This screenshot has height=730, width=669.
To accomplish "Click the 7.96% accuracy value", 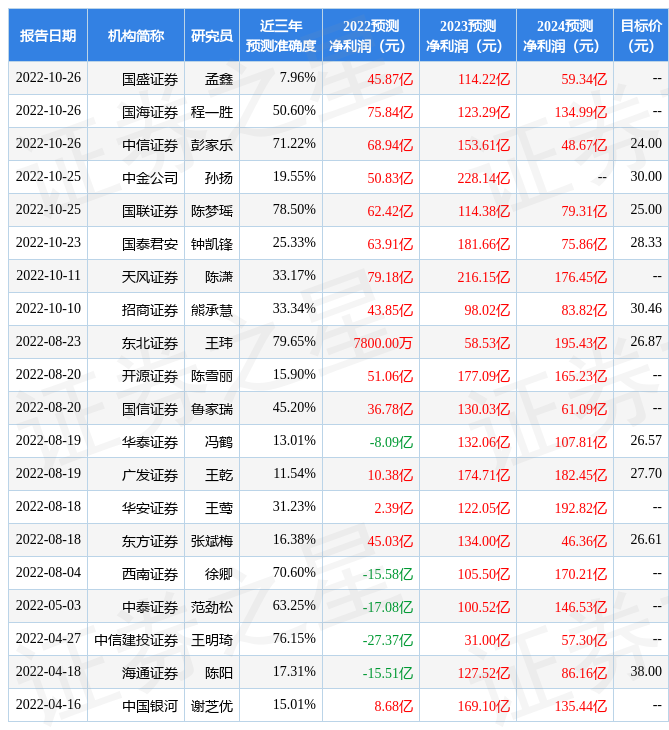I will click(297, 77).
